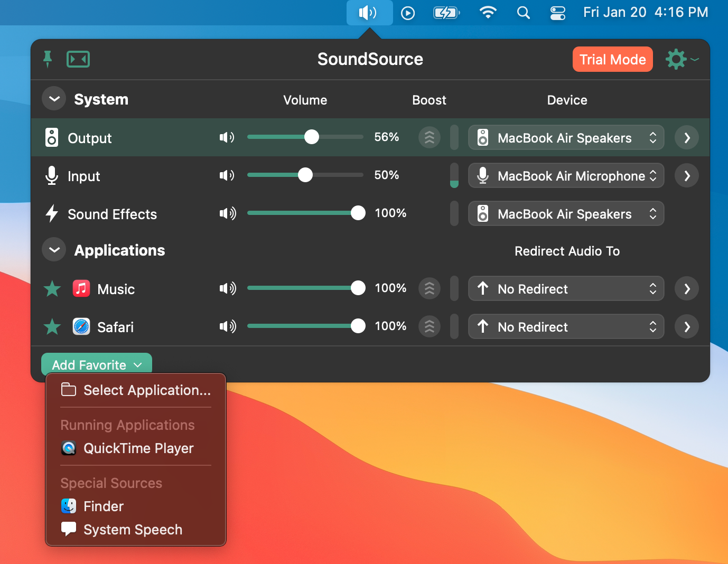Image resolution: width=728 pixels, height=564 pixels.
Task: Toggle Boost for Safari row
Action: tap(430, 326)
